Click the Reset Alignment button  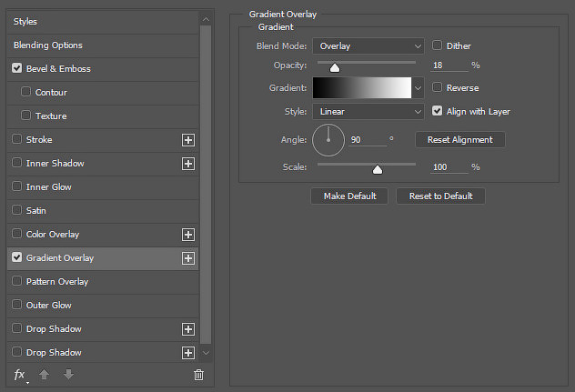pyautogui.click(x=459, y=140)
